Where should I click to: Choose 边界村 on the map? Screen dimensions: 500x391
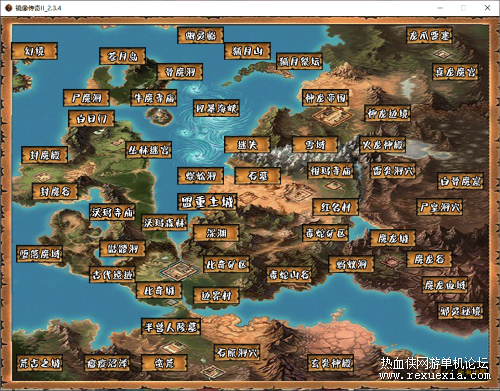point(216,296)
